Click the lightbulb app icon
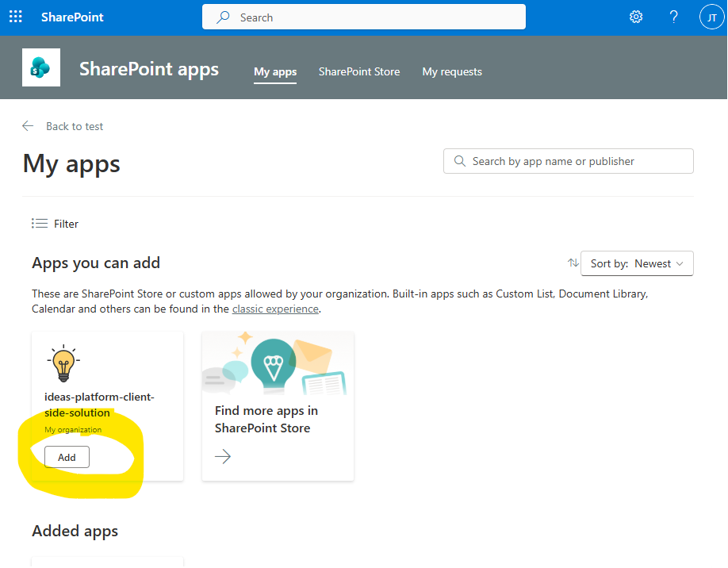Screen dimensions: 728x568 point(63,363)
